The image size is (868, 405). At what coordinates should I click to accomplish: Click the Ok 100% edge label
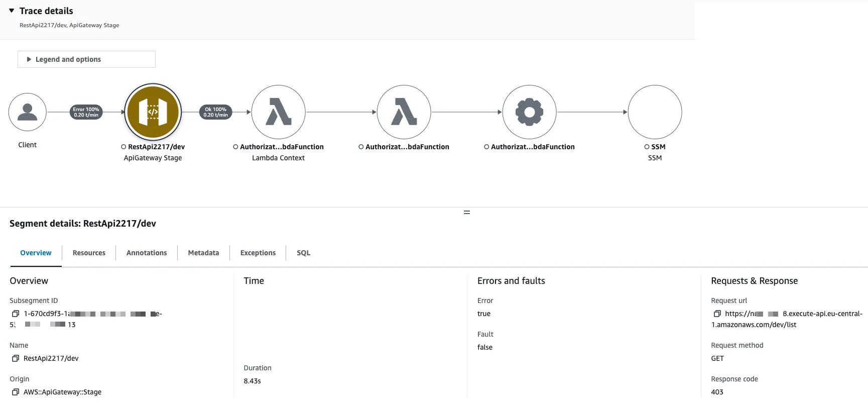click(x=215, y=112)
